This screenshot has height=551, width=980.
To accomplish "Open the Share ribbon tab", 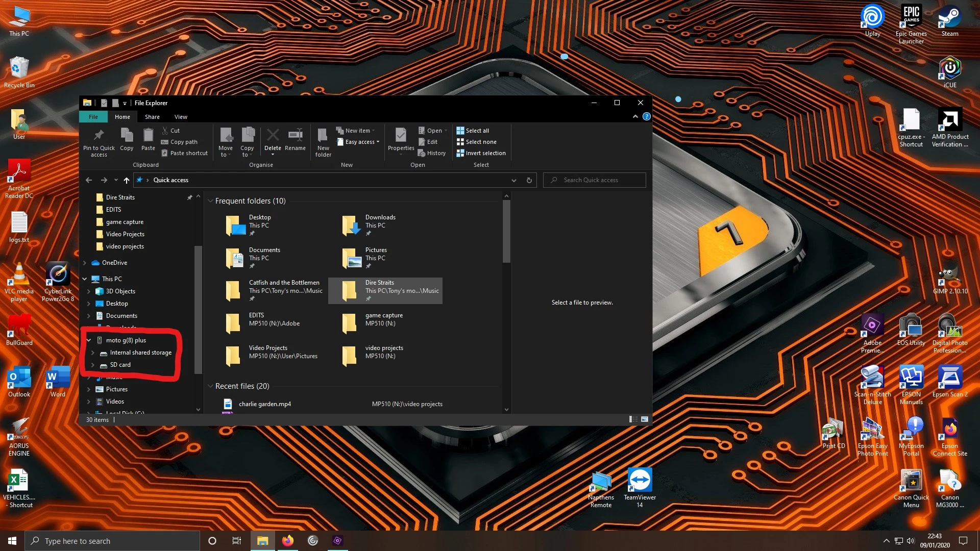I will tap(152, 117).
